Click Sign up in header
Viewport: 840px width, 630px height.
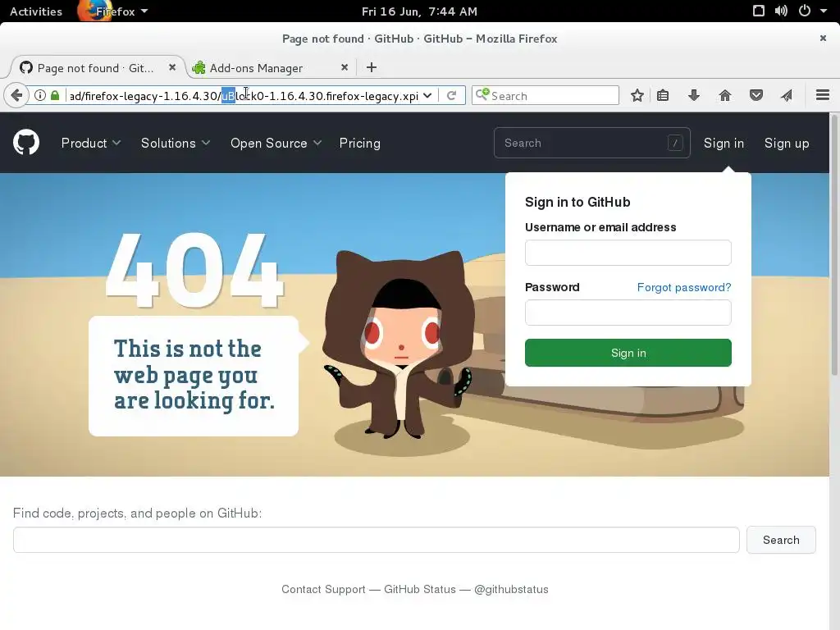787,143
